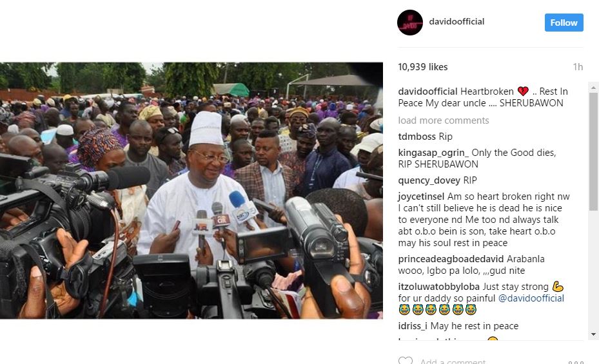Follow the davidoofficial account
The image size is (599, 364).
pos(564,23)
